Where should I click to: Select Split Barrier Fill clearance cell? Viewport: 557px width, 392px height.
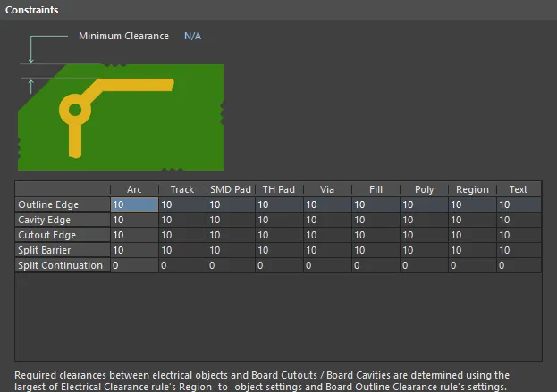point(376,250)
